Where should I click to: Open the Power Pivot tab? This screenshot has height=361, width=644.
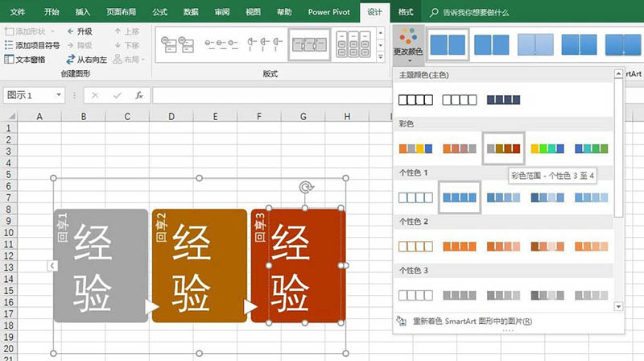[329, 12]
